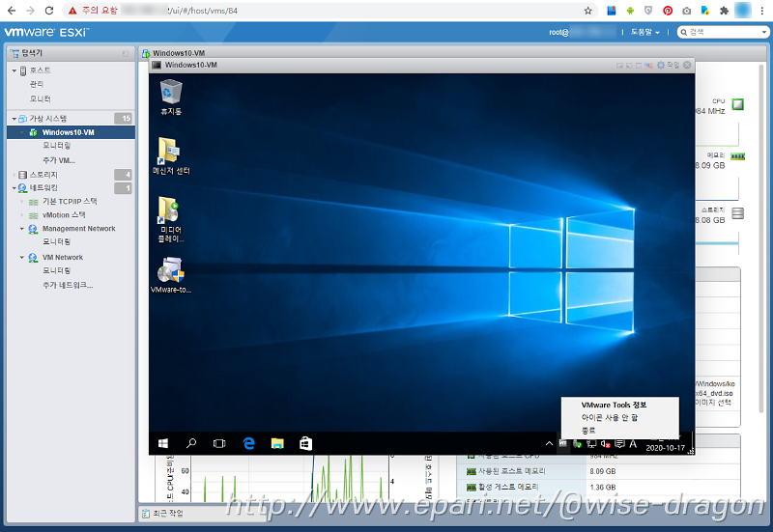Open File Explorer from the taskbar
Screen dimensions: 773x532
click(x=277, y=444)
